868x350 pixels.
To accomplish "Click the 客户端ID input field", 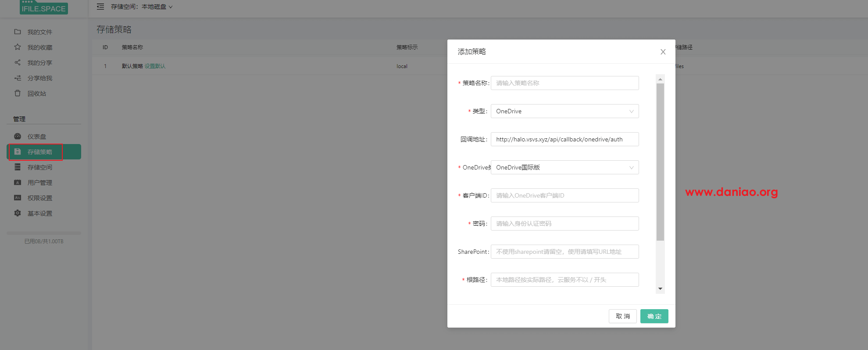I will [x=564, y=195].
